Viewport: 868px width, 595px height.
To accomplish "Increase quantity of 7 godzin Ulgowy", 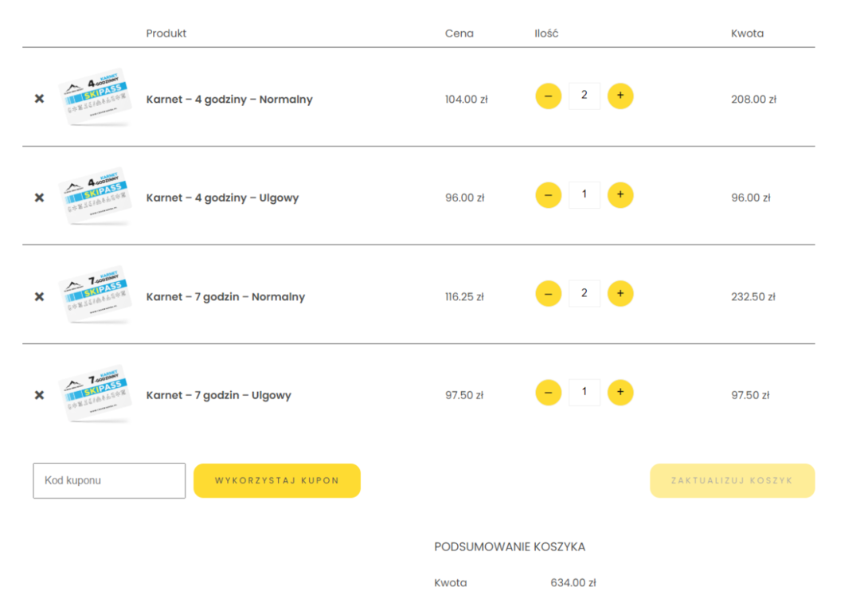I will [620, 393].
